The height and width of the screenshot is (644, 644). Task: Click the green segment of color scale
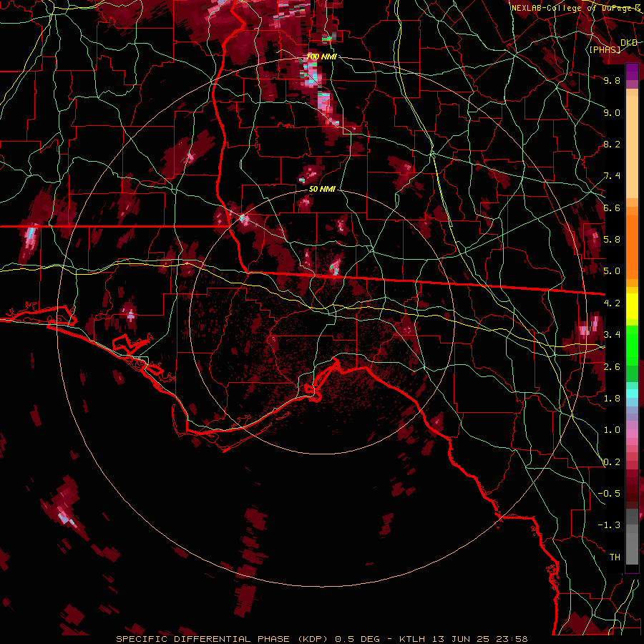632,345
